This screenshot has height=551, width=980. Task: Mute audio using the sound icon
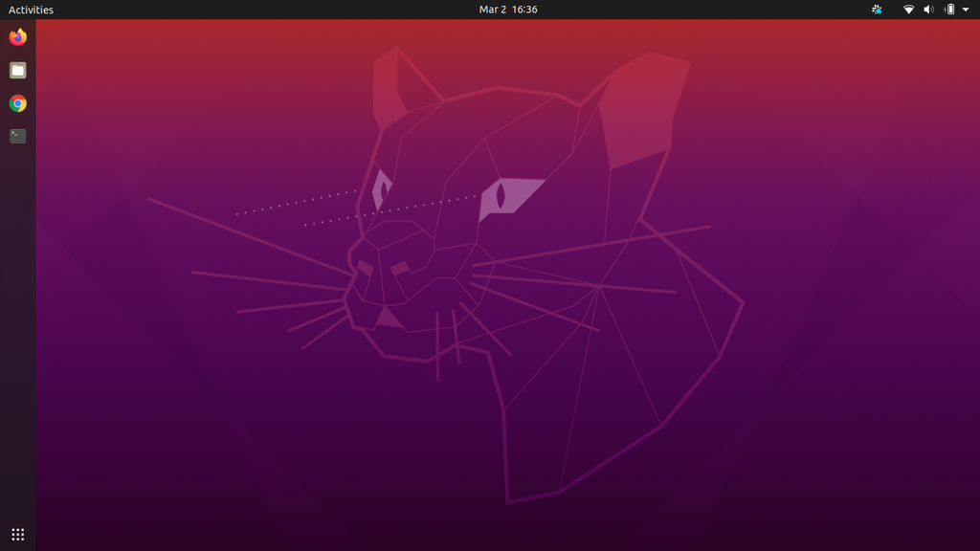927,9
